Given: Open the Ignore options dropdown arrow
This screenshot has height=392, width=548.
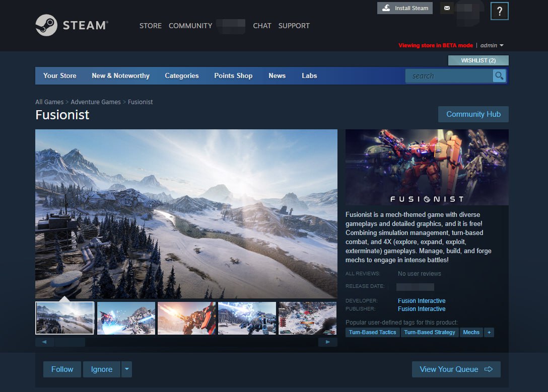Looking at the screenshot, I should click(127, 369).
